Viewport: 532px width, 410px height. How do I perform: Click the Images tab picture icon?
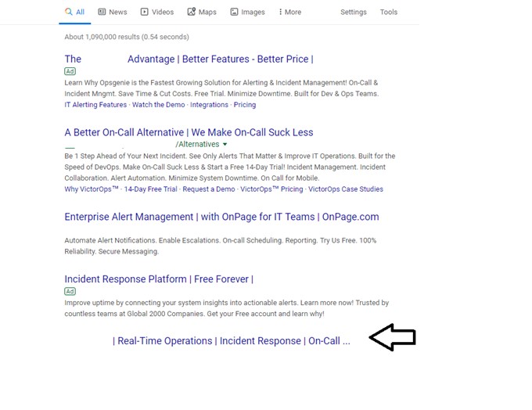pos(234,12)
